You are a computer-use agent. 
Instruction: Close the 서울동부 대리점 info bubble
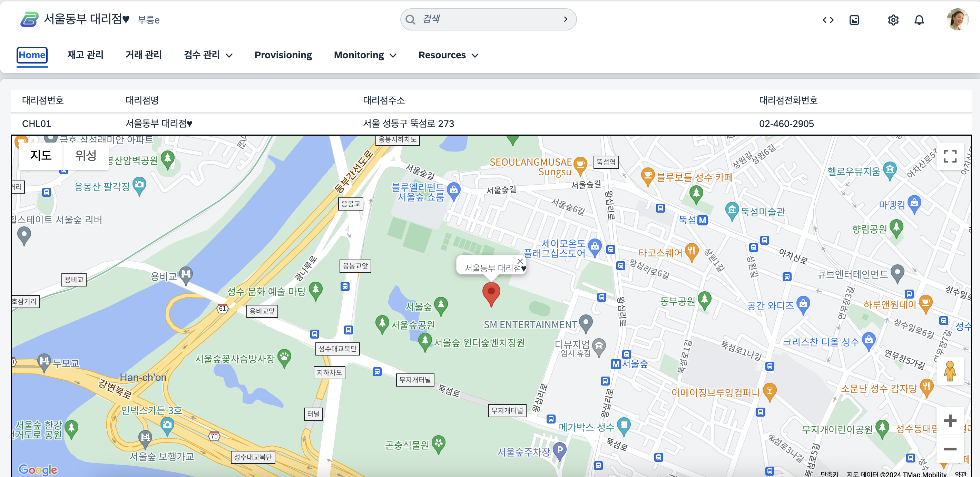point(520,261)
